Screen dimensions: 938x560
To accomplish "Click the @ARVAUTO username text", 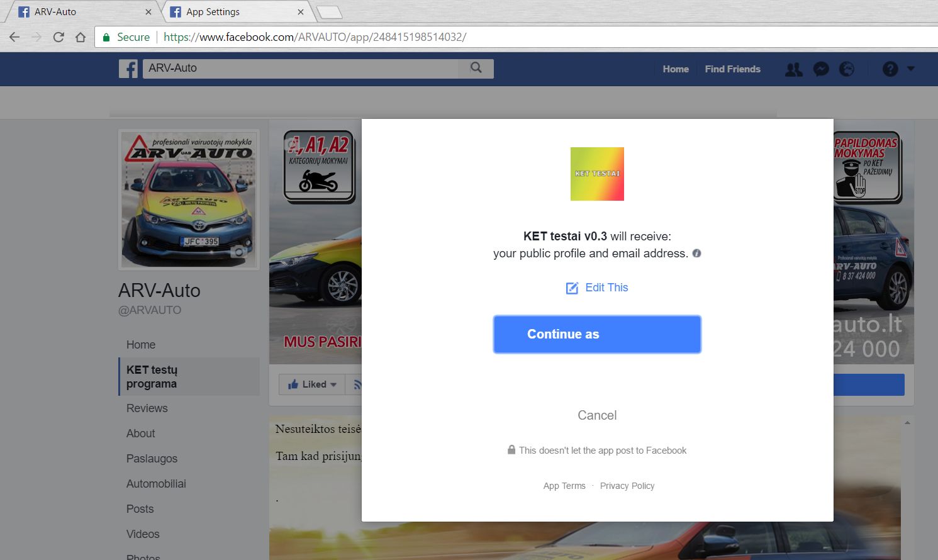I will (150, 310).
